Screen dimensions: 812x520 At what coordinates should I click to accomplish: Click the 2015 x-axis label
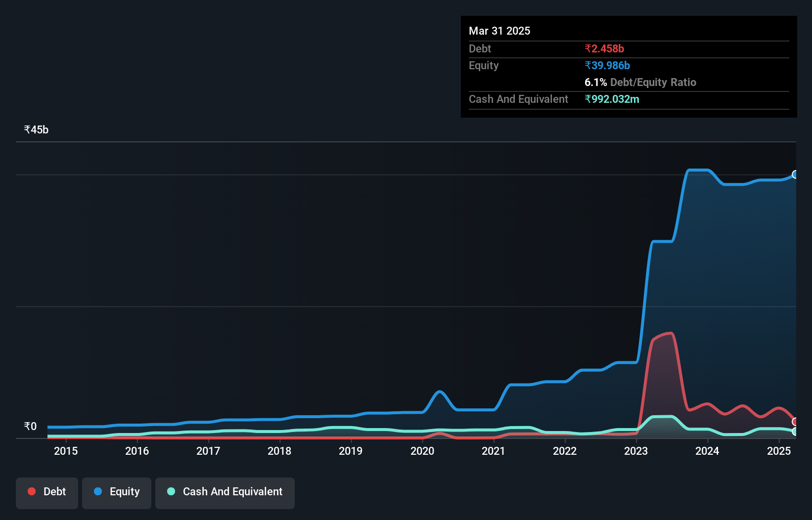coord(66,451)
